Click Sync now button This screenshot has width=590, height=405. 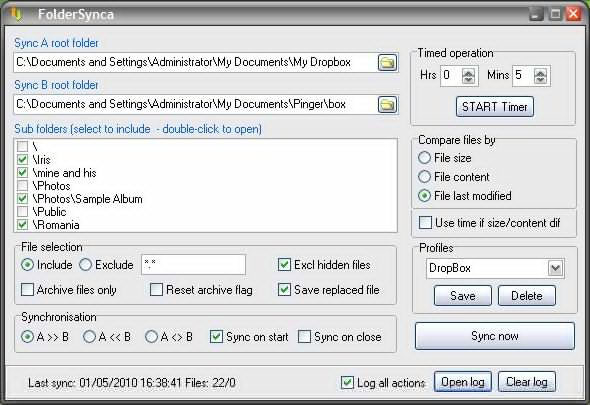[494, 336]
